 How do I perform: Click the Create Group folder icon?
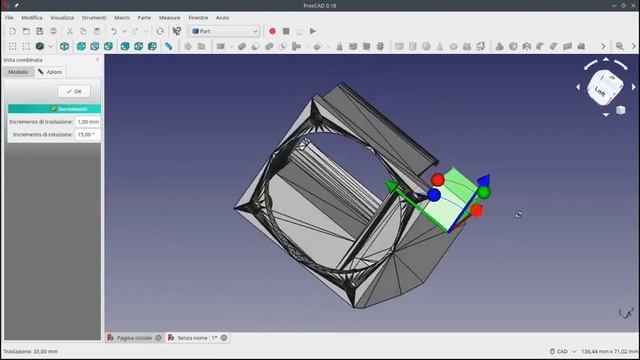[x=201, y=46]
